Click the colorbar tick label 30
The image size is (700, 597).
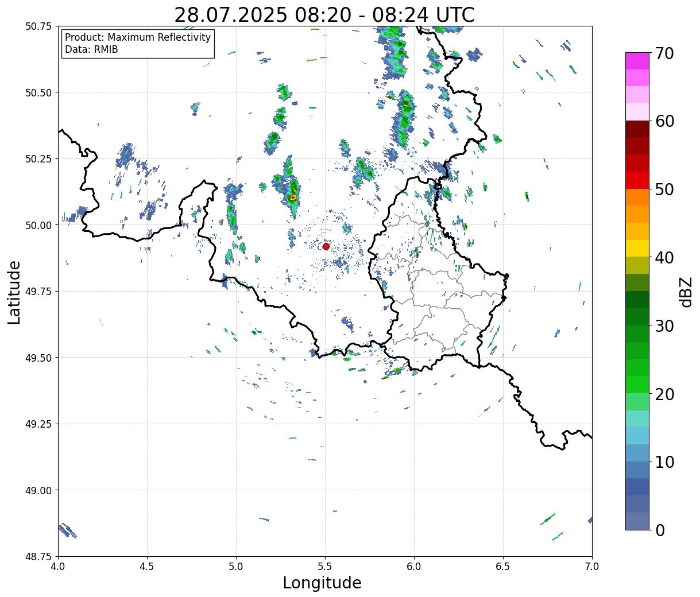coord(664,325)
